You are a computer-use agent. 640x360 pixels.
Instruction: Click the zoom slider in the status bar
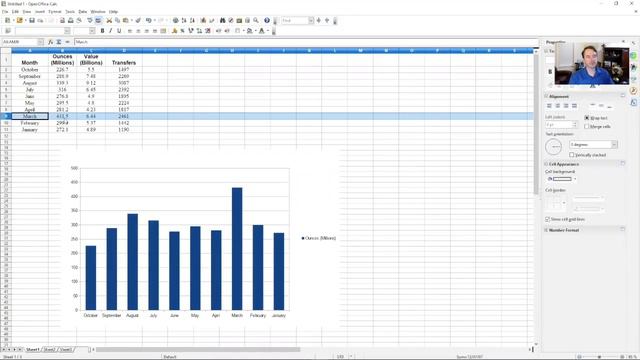599,357
